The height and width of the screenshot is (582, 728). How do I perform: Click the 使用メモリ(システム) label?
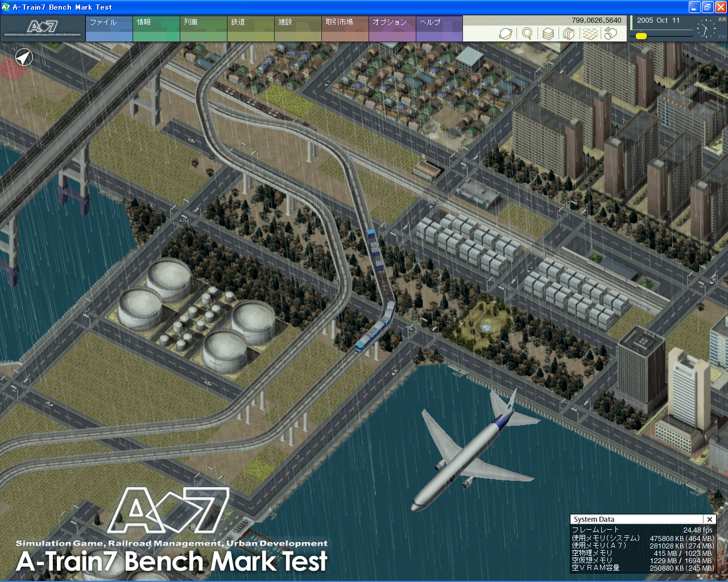[606, 538]
